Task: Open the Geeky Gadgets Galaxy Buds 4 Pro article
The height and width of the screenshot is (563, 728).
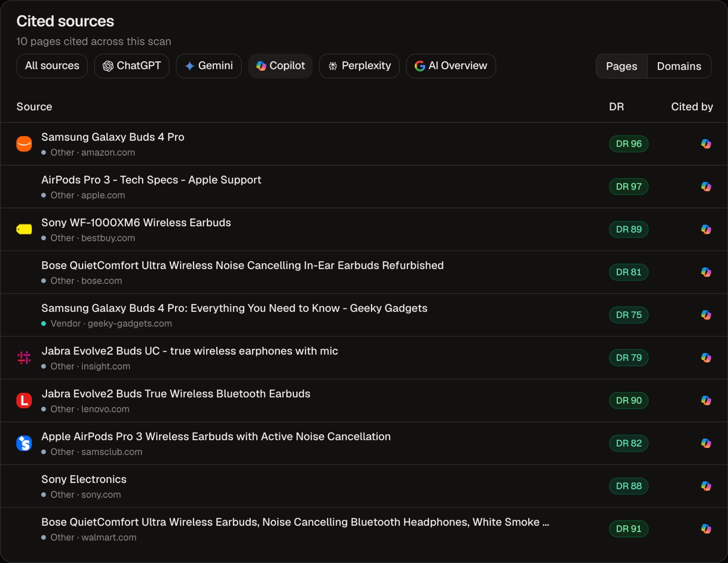Action: pos(234,308)
